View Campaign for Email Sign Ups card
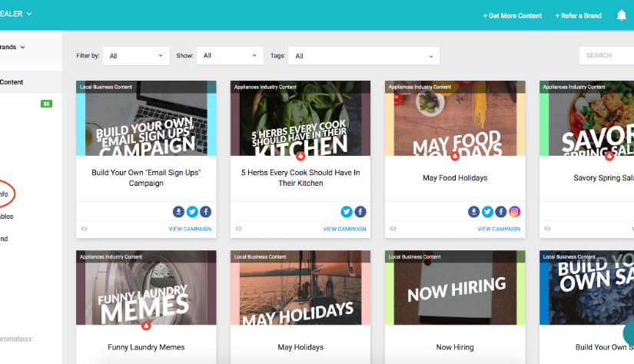 pos(190,229)
